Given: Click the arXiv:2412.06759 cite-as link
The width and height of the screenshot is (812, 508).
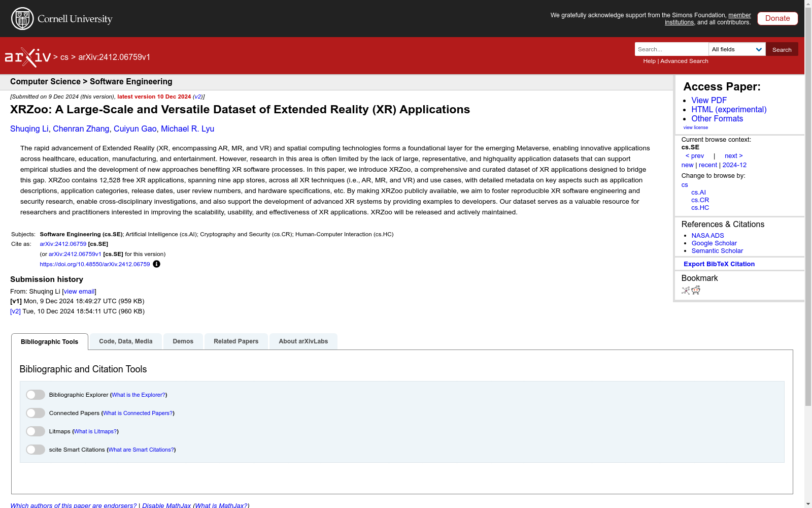Looking at the screenshot, I should [63, 244].
